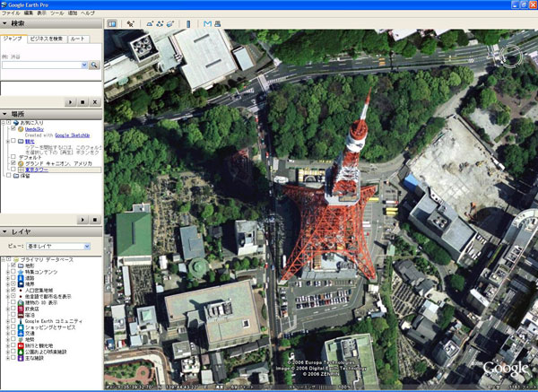
Task: Stop the tour in Places panel
Action: pyautogui.click(x=95, y=220)
